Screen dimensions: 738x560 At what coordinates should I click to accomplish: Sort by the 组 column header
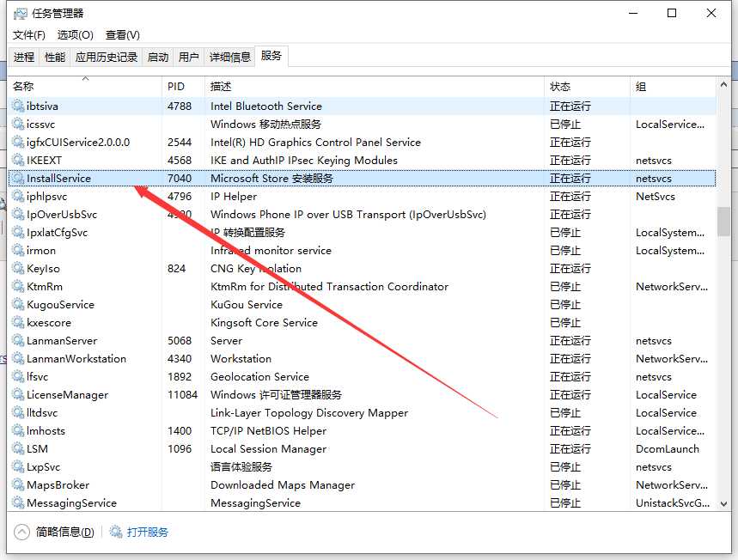[673, 86]
